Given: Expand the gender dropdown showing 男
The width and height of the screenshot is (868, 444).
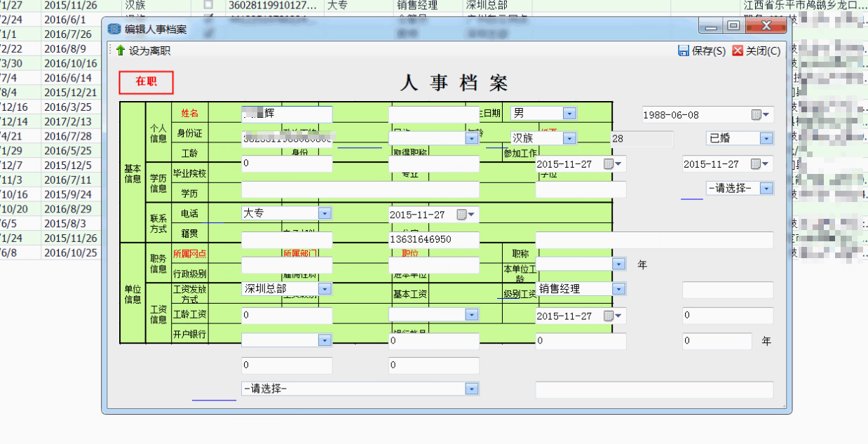Looking at the screenshot, I should [569, 114].
